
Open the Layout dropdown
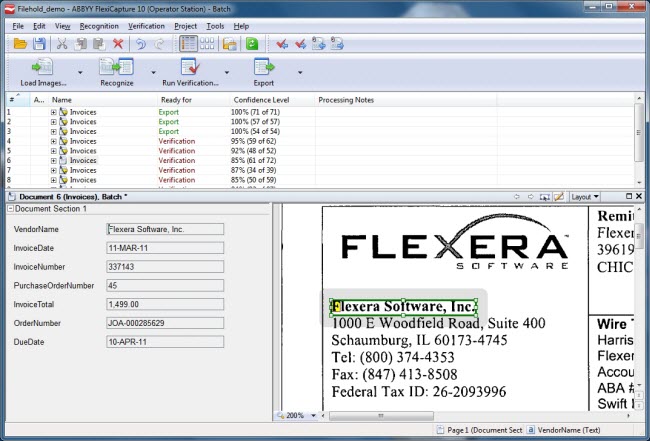(585, 197)
